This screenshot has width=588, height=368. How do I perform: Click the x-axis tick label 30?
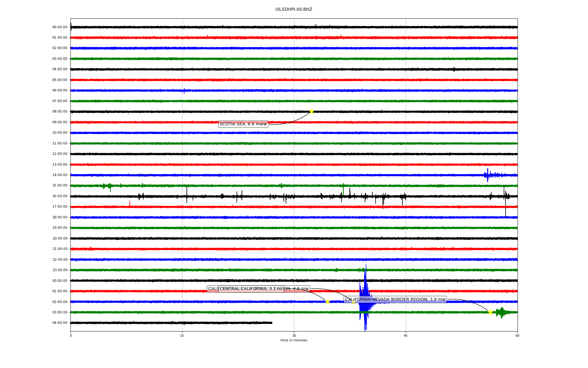coord(294,336)
